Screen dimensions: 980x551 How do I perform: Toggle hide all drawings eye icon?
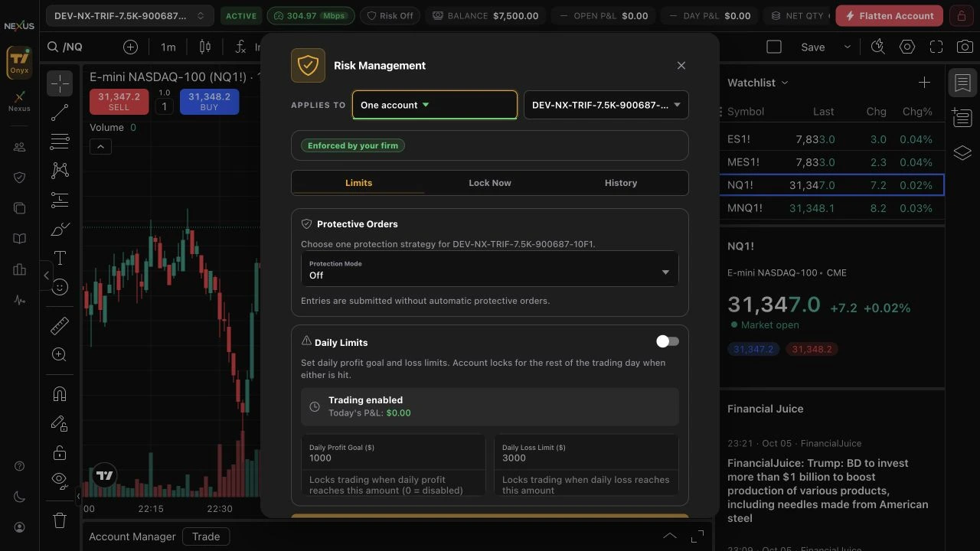(60, 481)
